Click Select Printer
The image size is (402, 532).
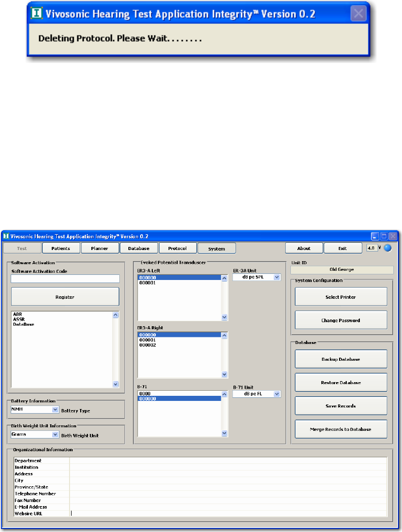tap(341, 297)
